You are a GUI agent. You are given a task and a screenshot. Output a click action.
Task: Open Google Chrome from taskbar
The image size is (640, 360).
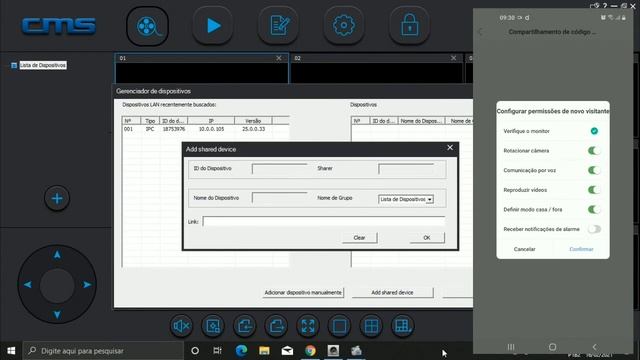(x=310, y=351)
